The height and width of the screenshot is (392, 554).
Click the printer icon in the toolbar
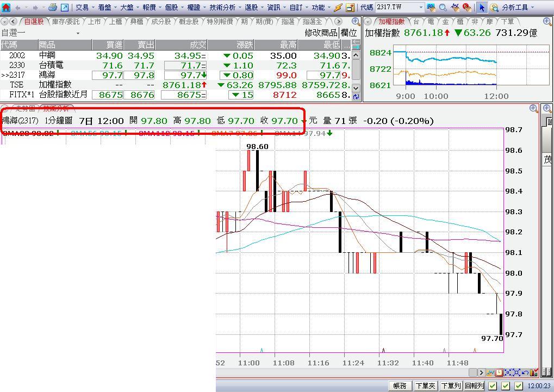click(53, 7)
